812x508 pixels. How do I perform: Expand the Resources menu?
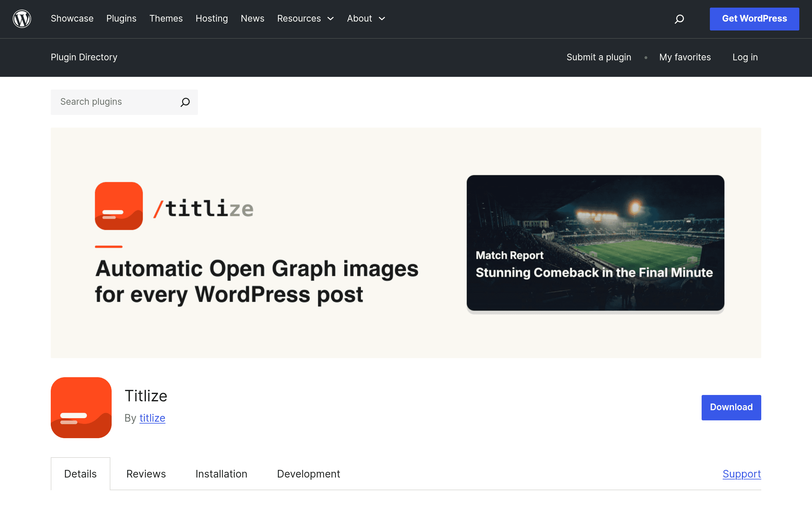coord(305,18)
